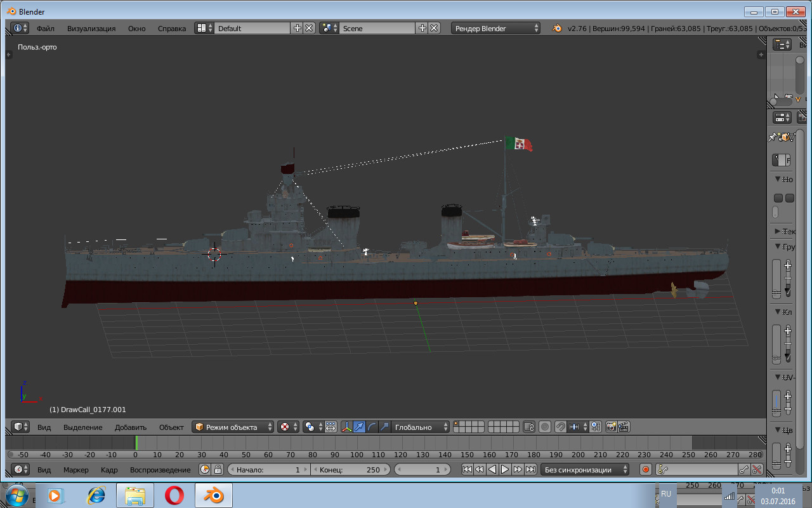Open the Без синхронизации sync dropdown

click(585, 469)
